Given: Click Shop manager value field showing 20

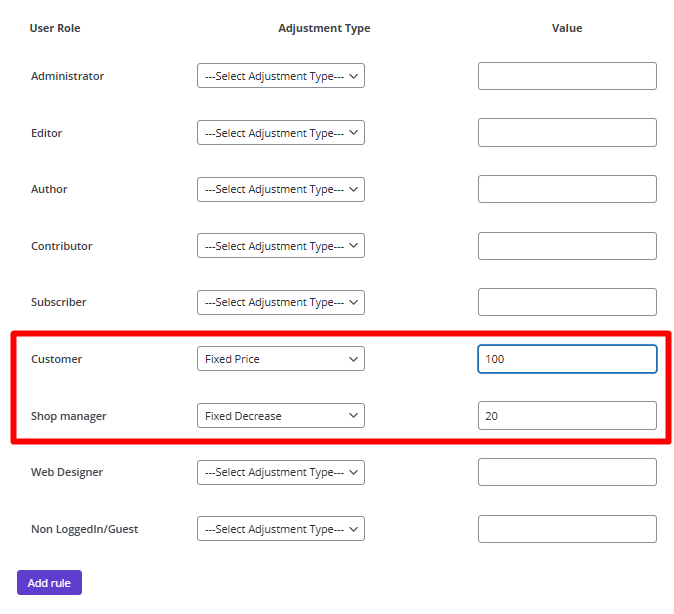Looking at the screenshot, I should pyautogui.click(x=567, y=416).
